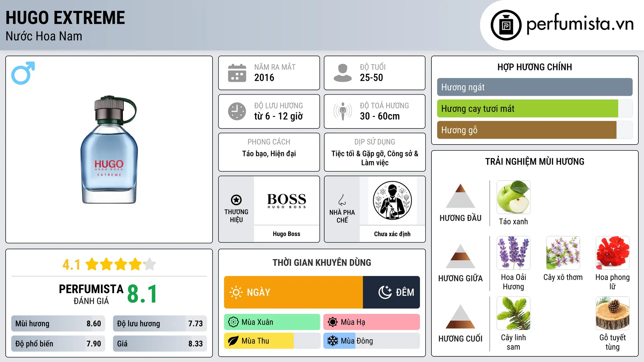Click the moon icon in night bar
Image resolution: width=644 pixels, height=362 pixels.
click(385, 292)
